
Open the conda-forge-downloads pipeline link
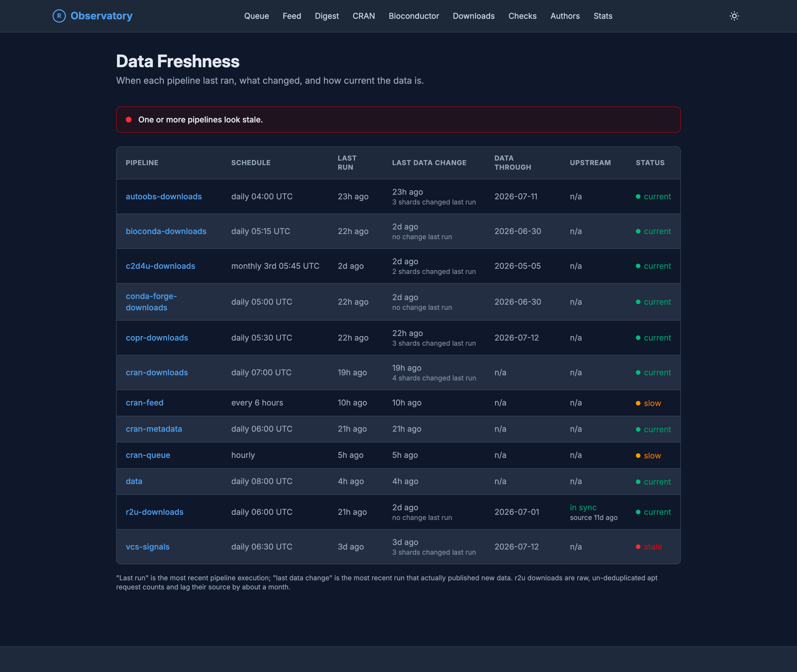pos(151,302)
